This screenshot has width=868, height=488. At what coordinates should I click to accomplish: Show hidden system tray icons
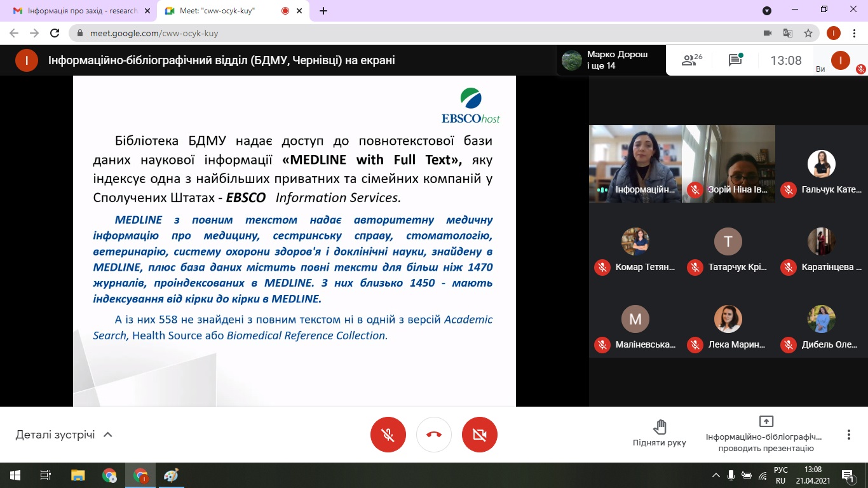pyautogui.click(x=716, y=475)
